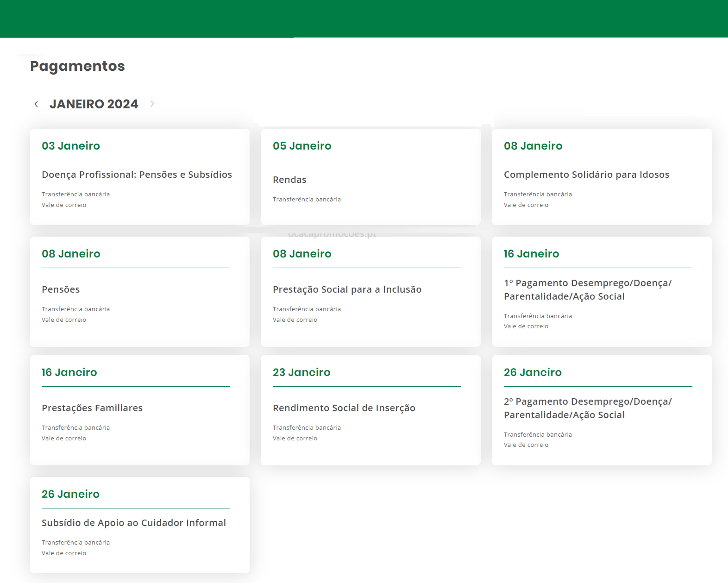Click the 23 Janeiro date heading

pyautogui.click(x=301, y=372)
